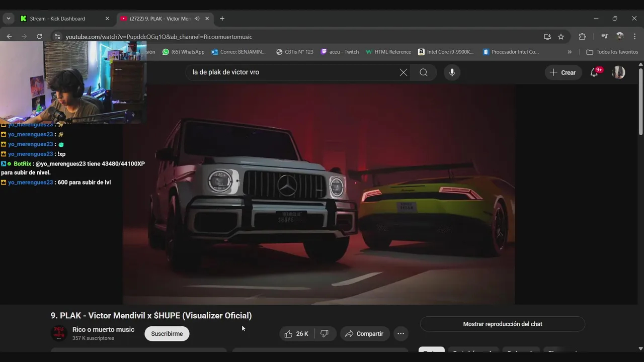Subscribe with the Suscribirme button

167,334
